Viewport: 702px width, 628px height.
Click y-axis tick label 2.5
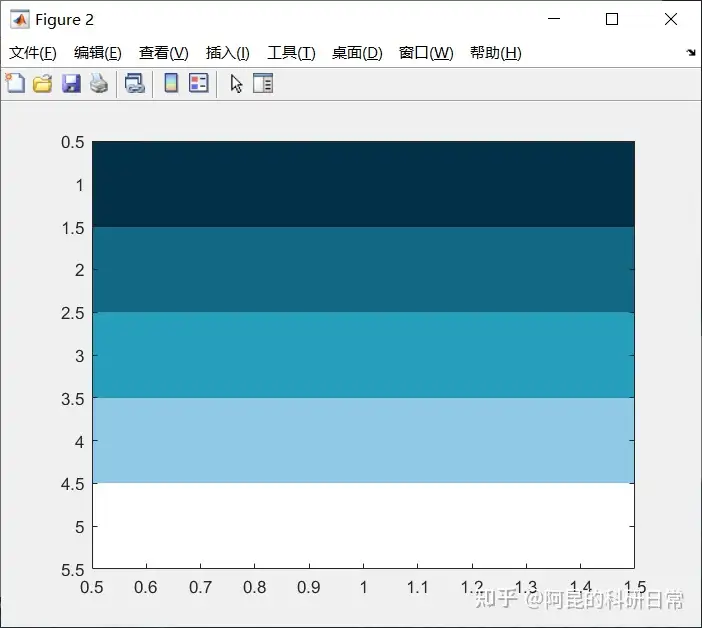(73, 313)
